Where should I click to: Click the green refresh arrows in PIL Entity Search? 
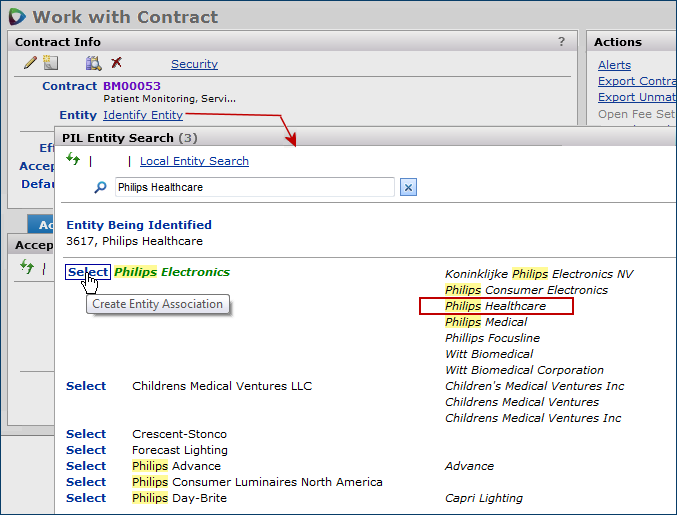[x=73, y=160]
